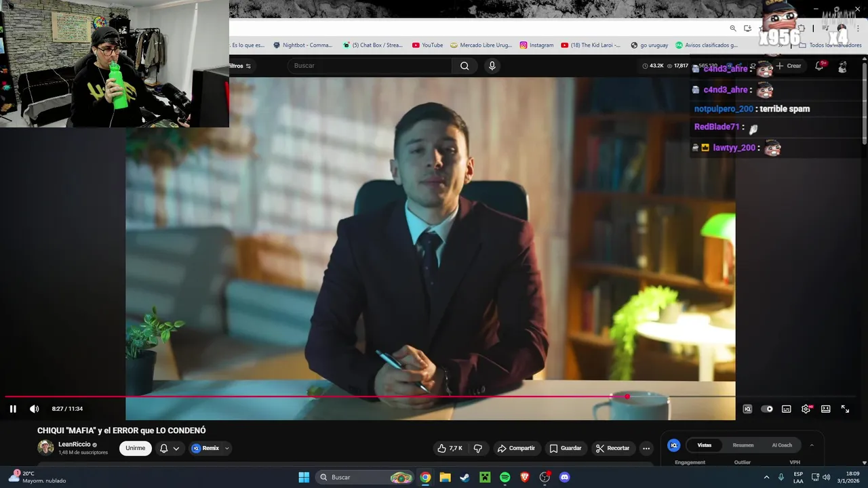Open File Explorer from taskbar
868x488 pixels.
point(445,477)
